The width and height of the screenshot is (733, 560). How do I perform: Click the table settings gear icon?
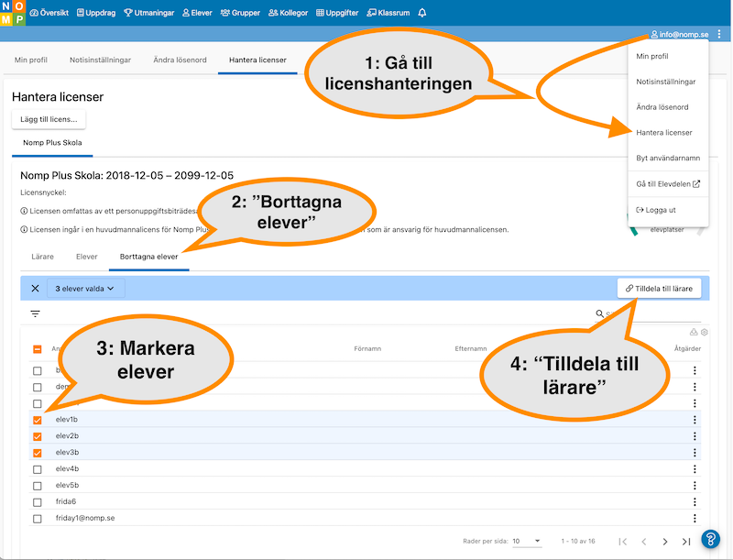[705, 332]
